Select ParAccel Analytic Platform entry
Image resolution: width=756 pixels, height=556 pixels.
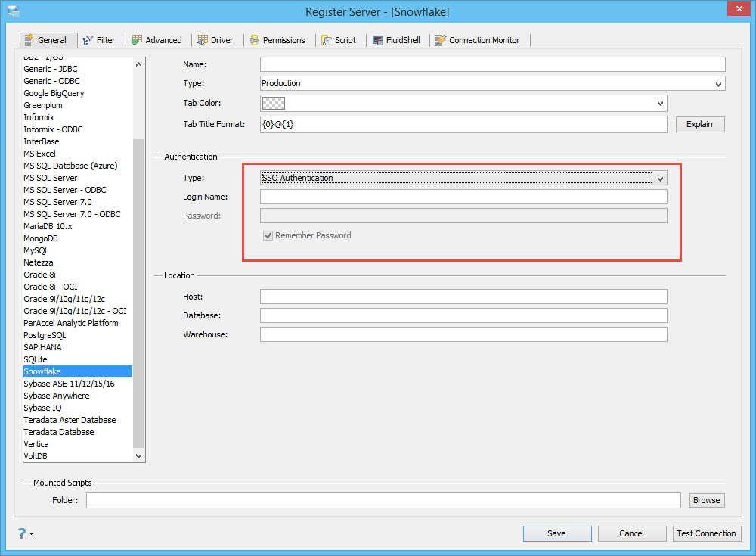[x=78, y=323]
